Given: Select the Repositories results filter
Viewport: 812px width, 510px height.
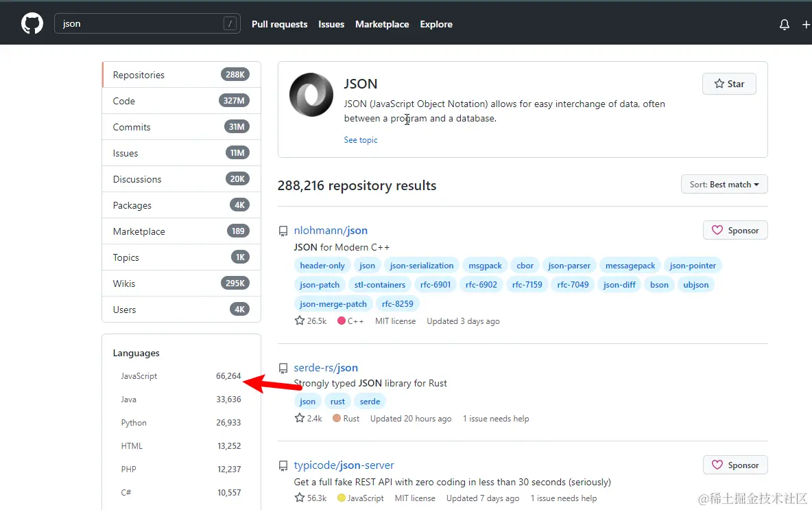Looking at the screenshot, I should coord(181,75).
